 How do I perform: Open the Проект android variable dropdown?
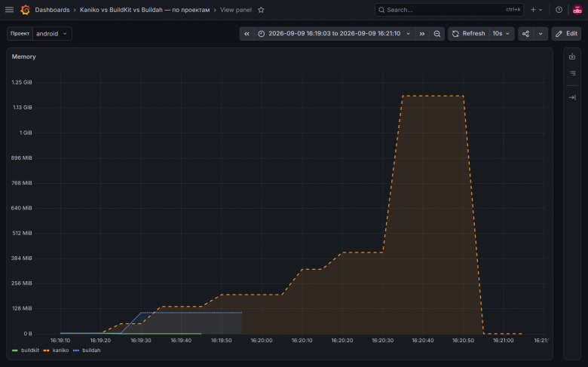pyautogui.click(x=52, y=34)
